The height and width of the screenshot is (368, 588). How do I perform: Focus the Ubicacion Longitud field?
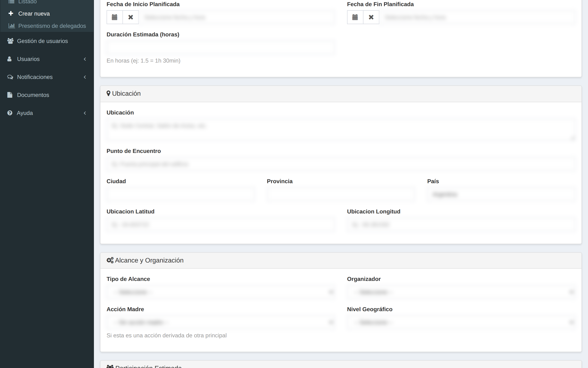[461, 224]
